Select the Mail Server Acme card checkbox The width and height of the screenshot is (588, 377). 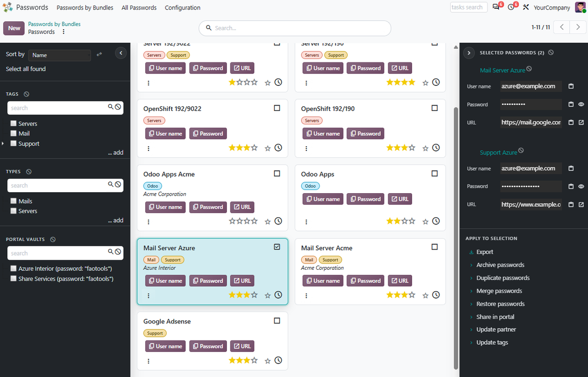pos(434,247)
